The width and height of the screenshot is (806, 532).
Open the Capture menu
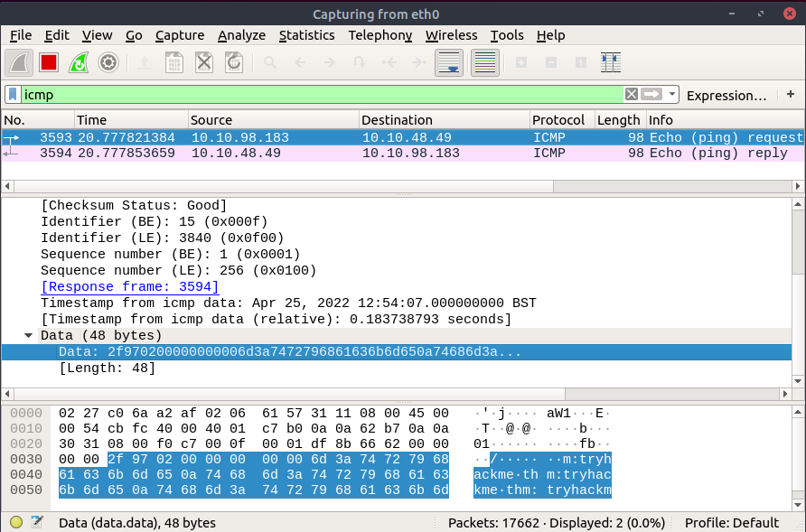(x=180, y=35)
